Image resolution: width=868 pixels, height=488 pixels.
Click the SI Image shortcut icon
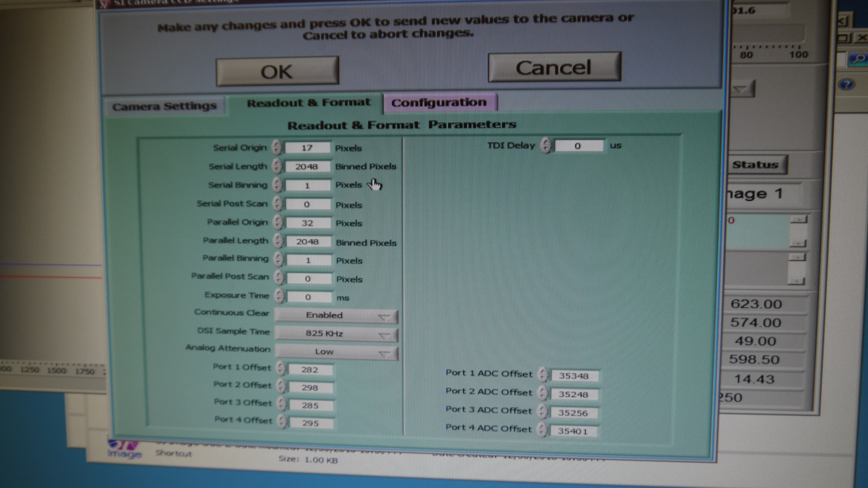point(124,449)
